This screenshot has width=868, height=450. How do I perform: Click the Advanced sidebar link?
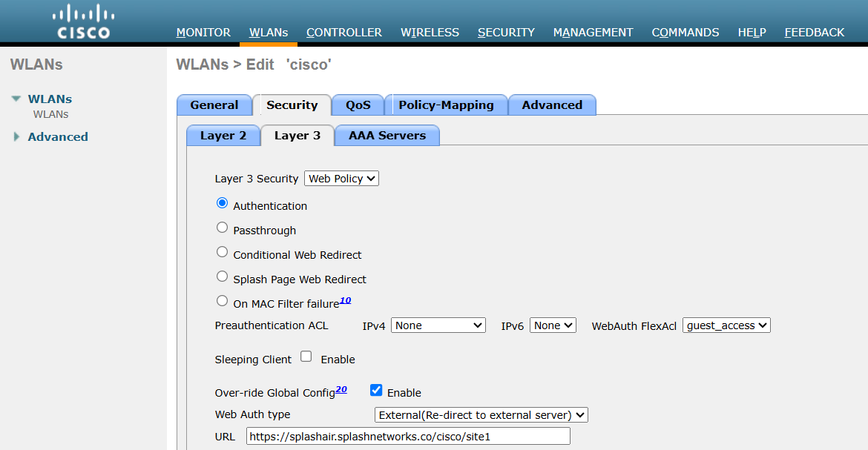click(58, 136)
